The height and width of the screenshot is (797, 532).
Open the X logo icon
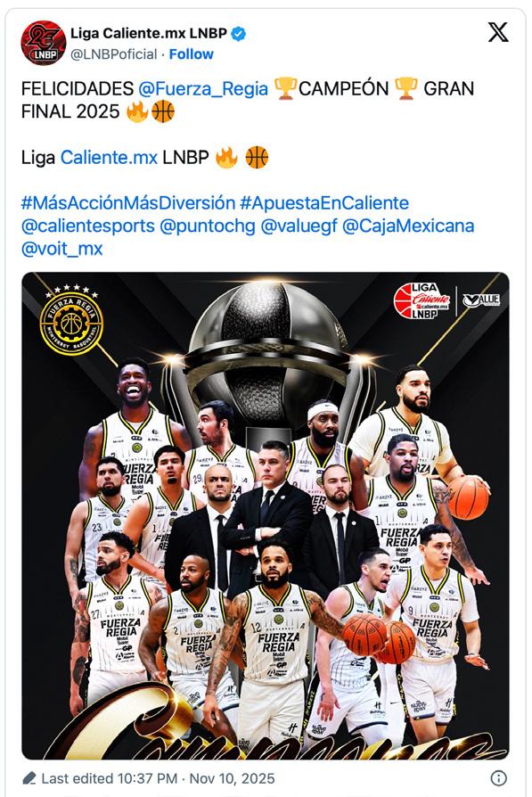click(498, 32)
